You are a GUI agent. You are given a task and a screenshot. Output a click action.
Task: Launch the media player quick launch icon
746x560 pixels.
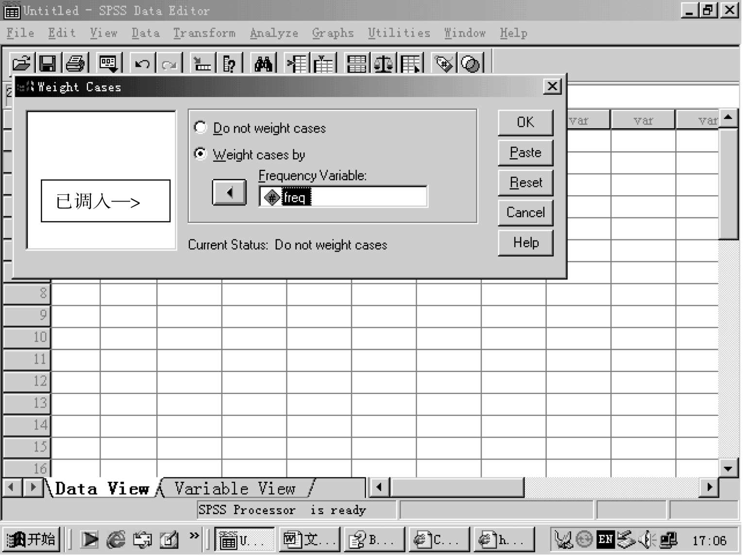pos(89,539)
